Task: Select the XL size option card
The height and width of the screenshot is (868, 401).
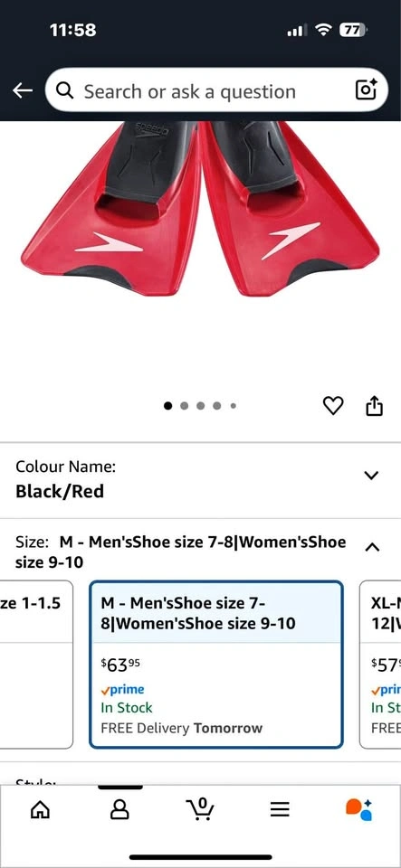Action: pos(380,665)
